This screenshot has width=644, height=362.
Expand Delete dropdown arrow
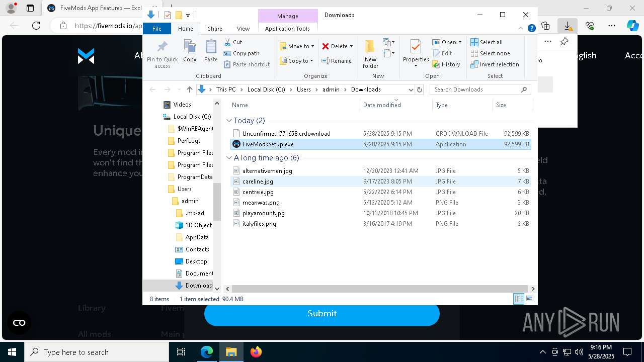tap(351, 46)
